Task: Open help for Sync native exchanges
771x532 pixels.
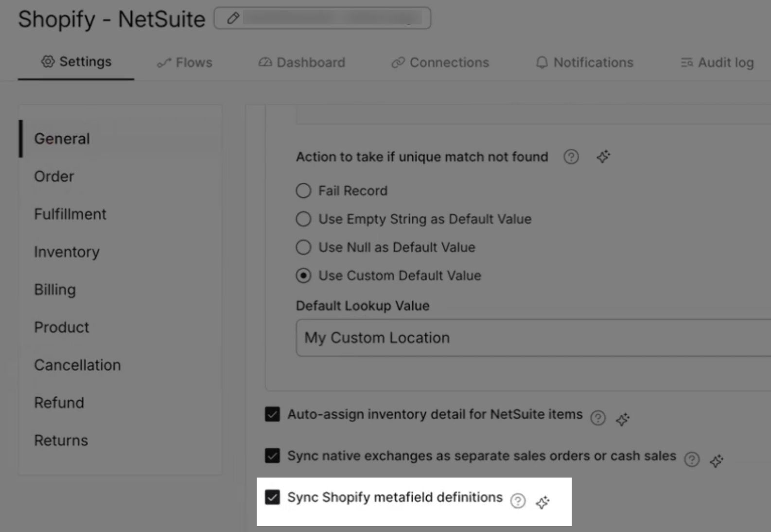Action: (x=692, y=459)
